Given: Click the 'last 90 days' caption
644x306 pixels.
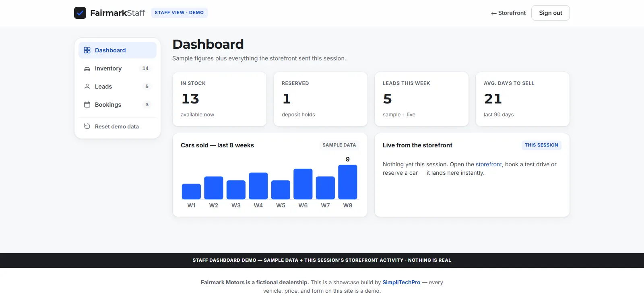Looking at the screenshot, I should [x=499, y=115].
